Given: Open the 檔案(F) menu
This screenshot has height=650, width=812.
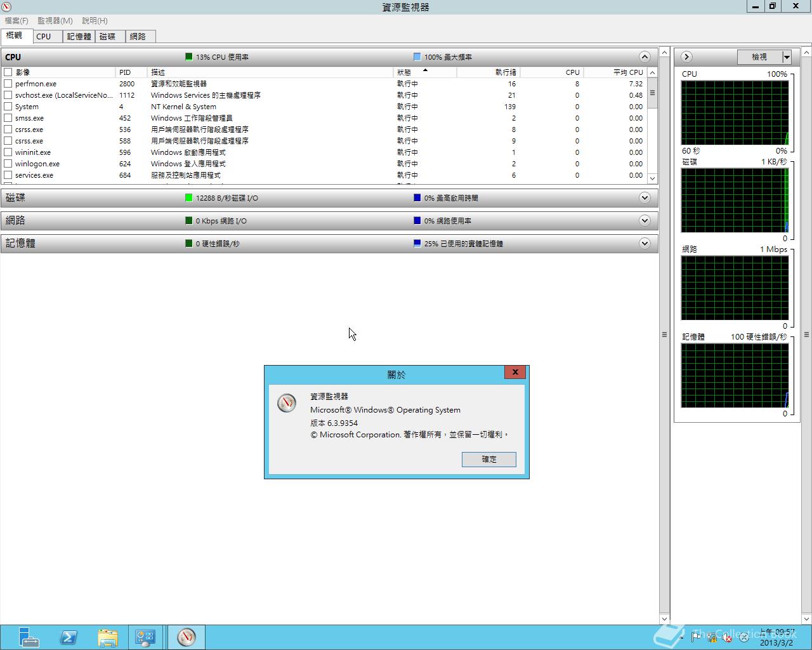Looking at the screenshot, I should click(x=16, y=21).
